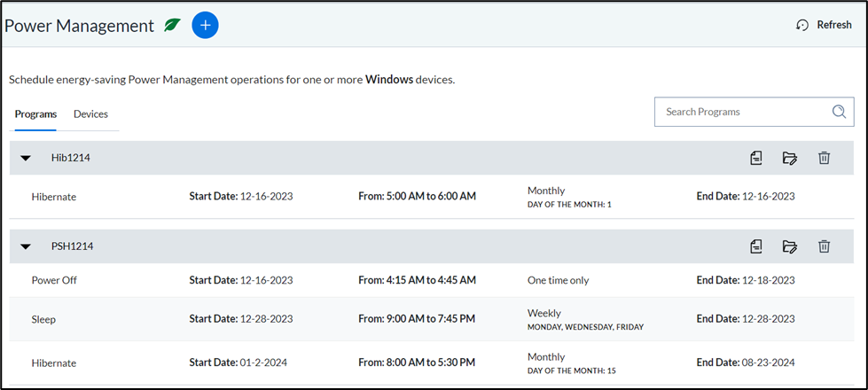This screenshot has height=390, width=868.
Task: Click the blue plus add program button
Action: (x=206, y=26)
